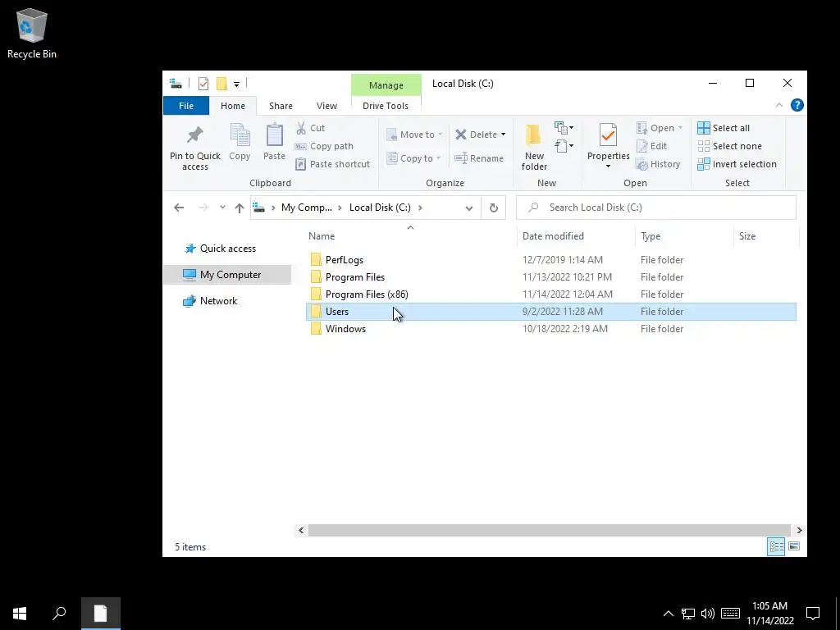840x630 pixels.
Task: Go forward with the right arrow
Action: click(203, 208)
